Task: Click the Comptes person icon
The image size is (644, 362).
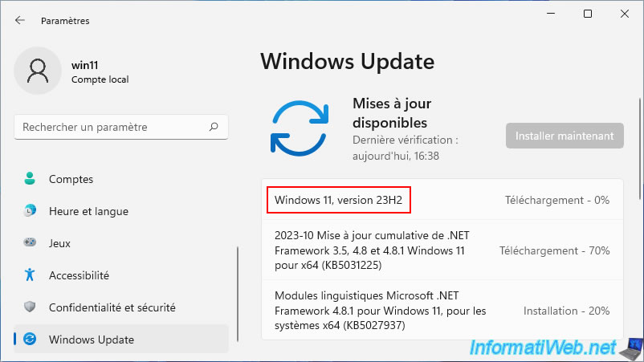Action: pos(30,179)
